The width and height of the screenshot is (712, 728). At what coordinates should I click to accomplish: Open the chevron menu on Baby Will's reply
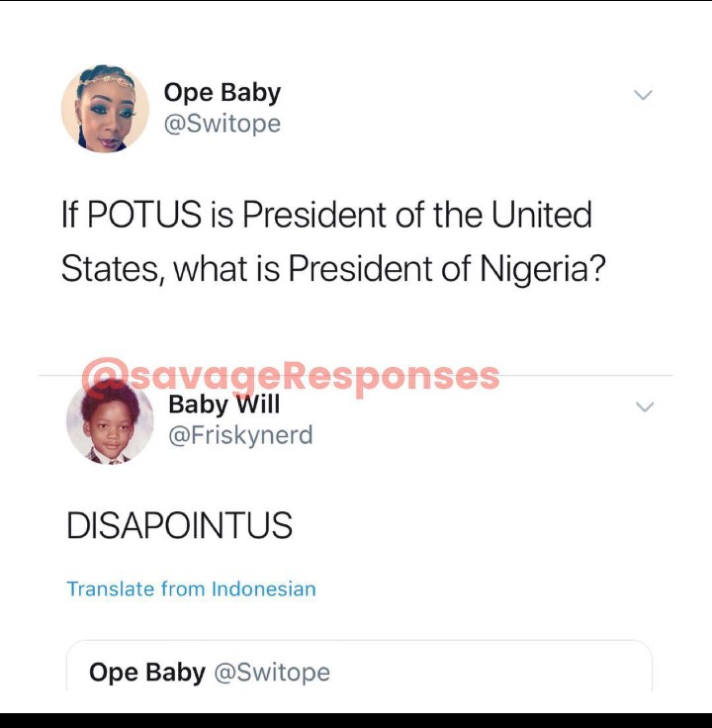(x=645, y=407)
